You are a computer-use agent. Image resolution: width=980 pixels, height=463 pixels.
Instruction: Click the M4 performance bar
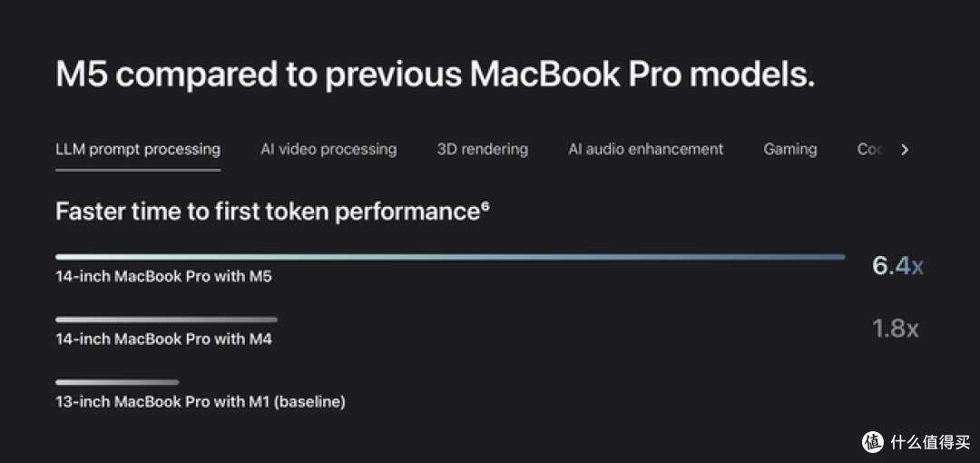pos(166,319)
